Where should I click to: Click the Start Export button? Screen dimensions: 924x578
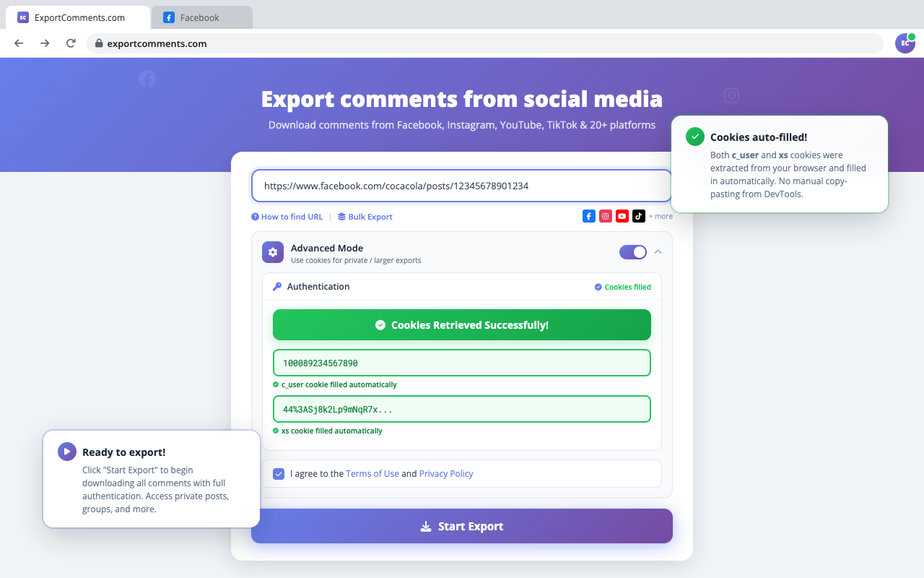pyautogui.click(x=462, y=526)
